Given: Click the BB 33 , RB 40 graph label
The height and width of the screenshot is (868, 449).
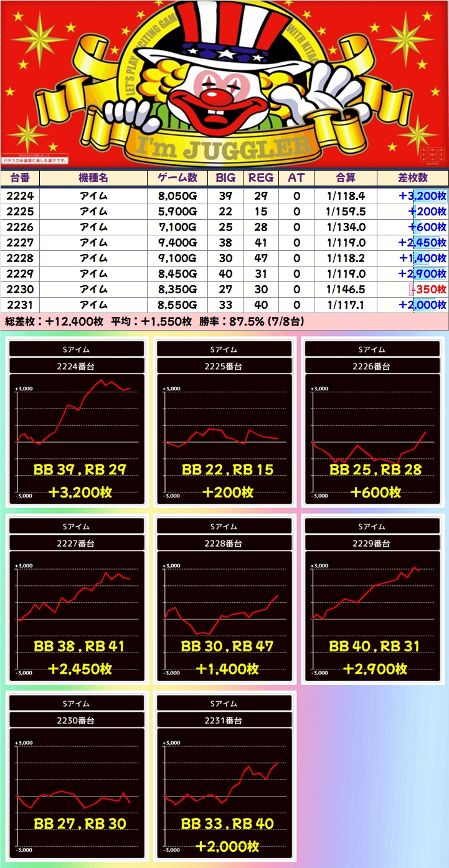Looking at the screenshot, I should coord(227,824).
